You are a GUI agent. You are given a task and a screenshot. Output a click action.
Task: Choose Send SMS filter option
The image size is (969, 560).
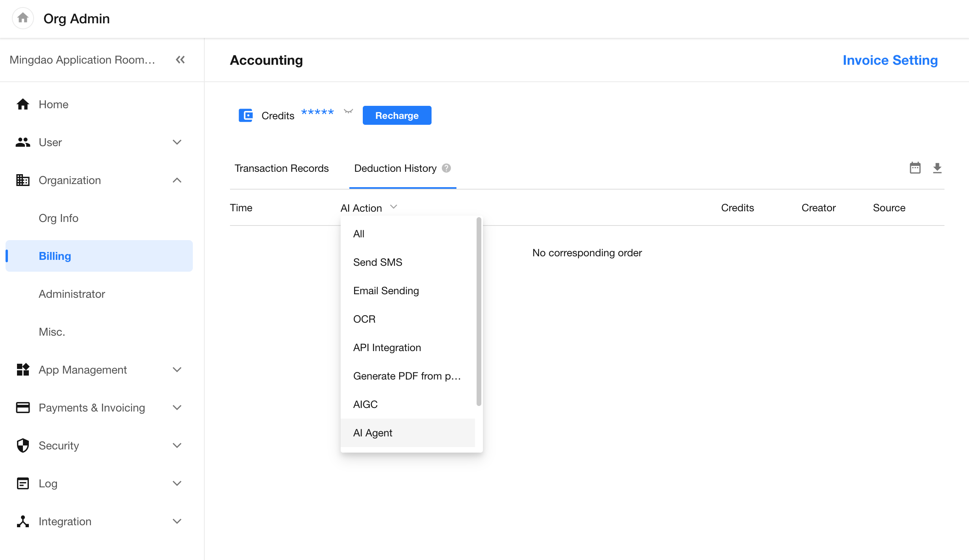click(377, 262)
